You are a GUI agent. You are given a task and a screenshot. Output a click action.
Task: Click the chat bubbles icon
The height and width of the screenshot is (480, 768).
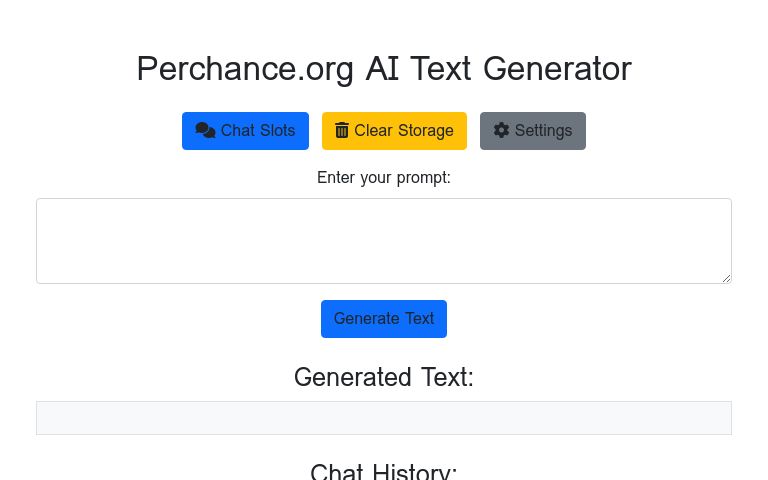point(205,130)
